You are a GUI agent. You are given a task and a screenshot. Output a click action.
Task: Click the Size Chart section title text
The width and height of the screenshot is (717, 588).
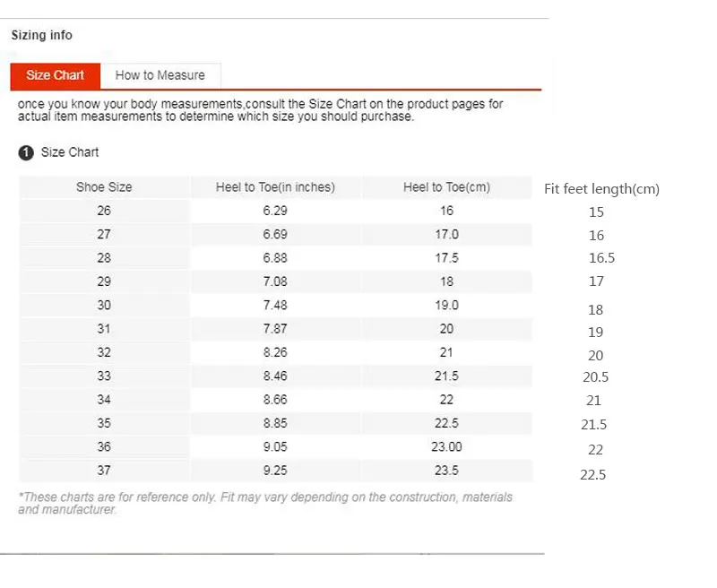coord(70,152)
